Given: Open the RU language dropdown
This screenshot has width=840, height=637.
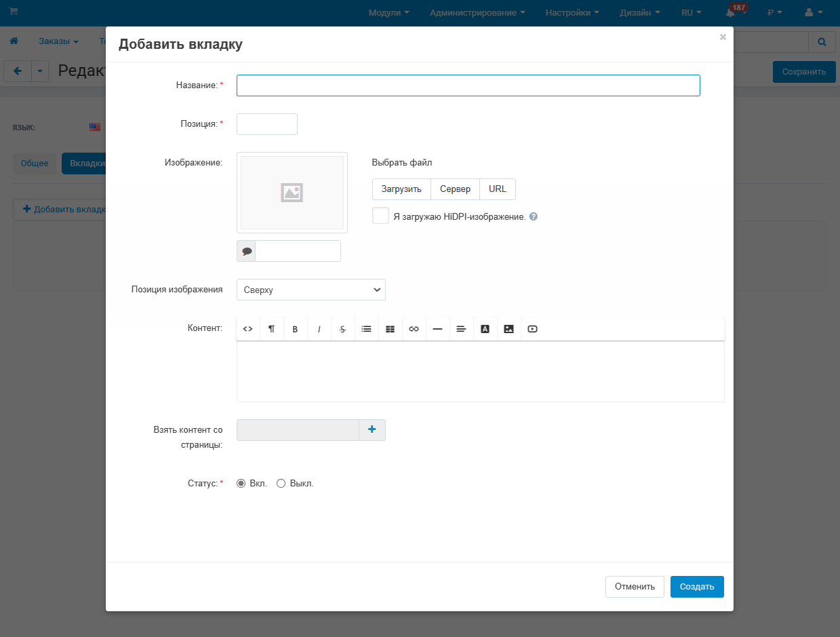Looking at the screenshot, I should pyautogui.click(x=692, y=13).
